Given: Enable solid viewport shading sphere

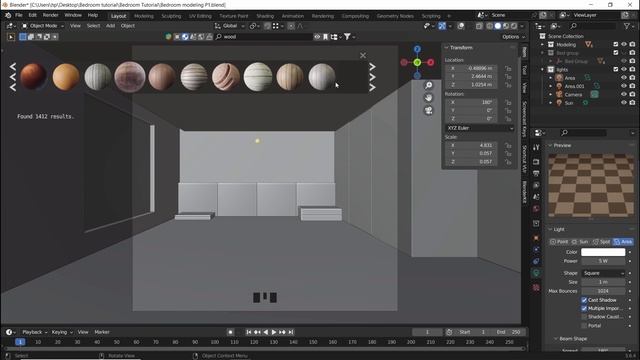Looking at the screenshot, I should click(498, 26).
